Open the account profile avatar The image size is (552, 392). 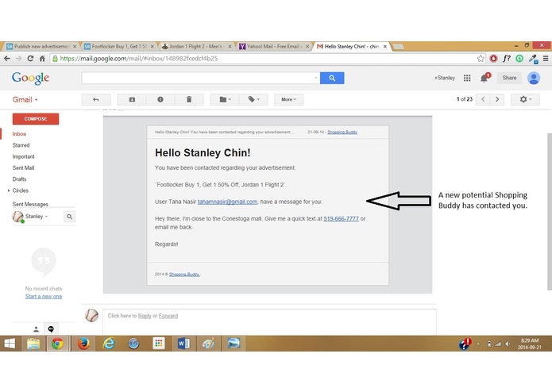534,78
